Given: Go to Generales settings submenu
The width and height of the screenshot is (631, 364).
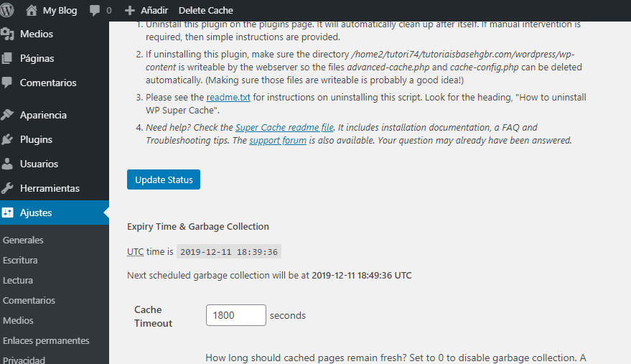Looking at the screenshot, I should point(23,240).
